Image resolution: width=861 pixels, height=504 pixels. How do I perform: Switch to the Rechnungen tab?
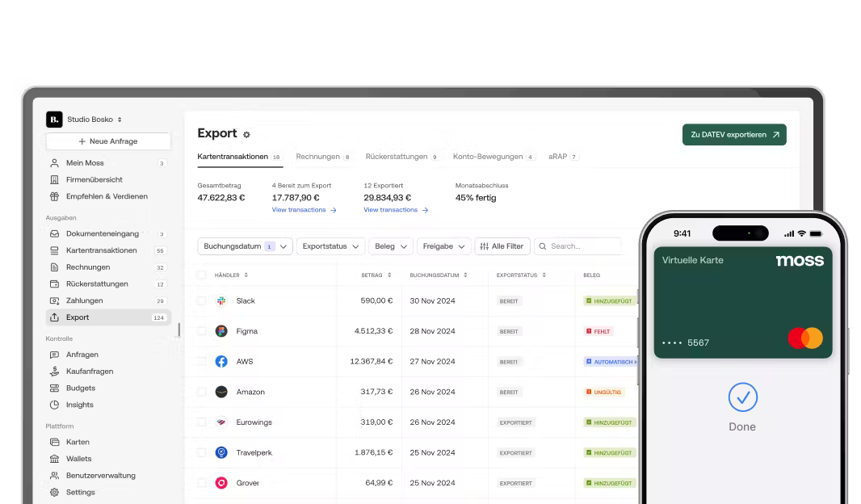[323, 157]
